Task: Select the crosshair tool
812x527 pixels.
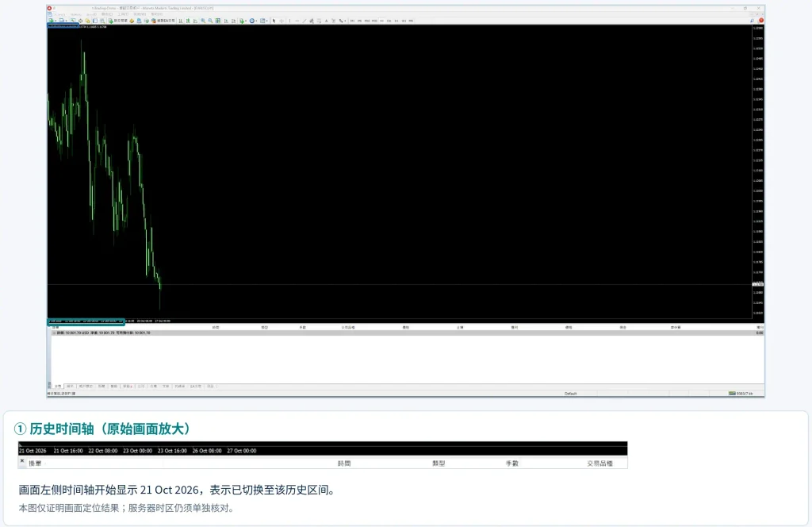Action: pyautogui.click(x=282, y=21)
